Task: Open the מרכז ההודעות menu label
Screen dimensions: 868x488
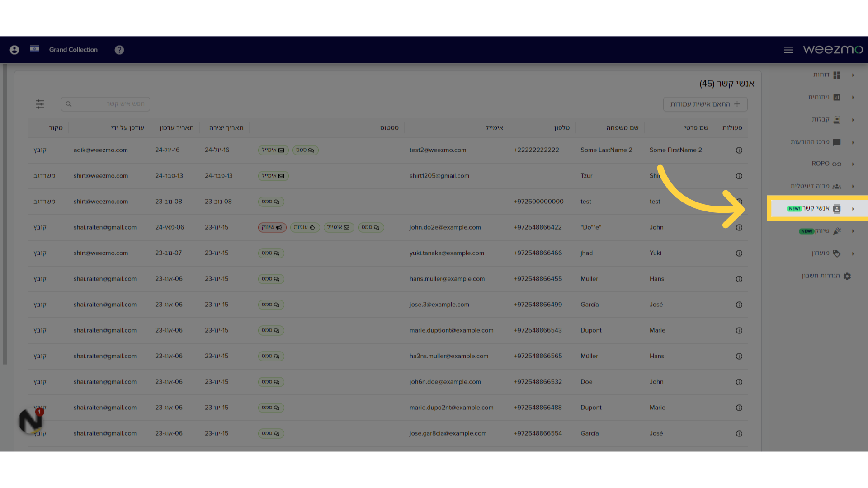Action: coord(810,142)
